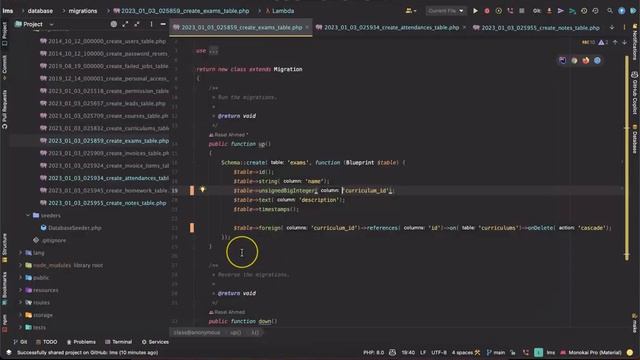640x360 pixels.
Task: Open file in Chrome browser icon
Action: coord(574,60)
